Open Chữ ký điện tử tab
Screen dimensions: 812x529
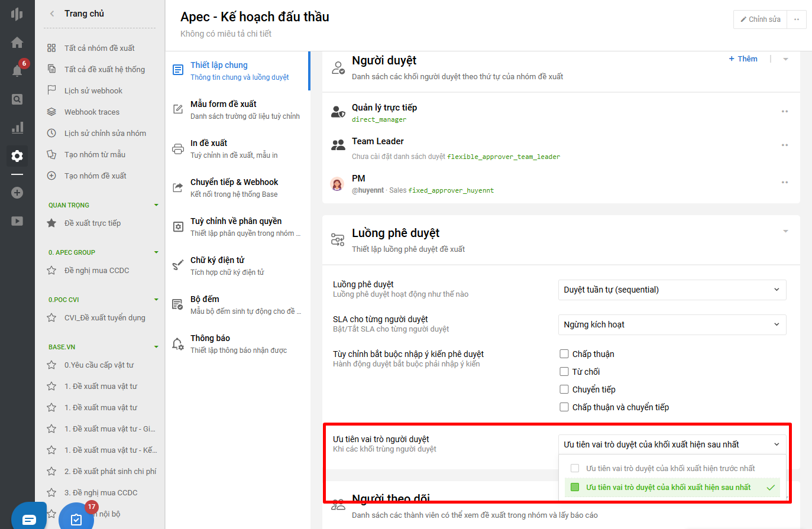pos(238,265)
